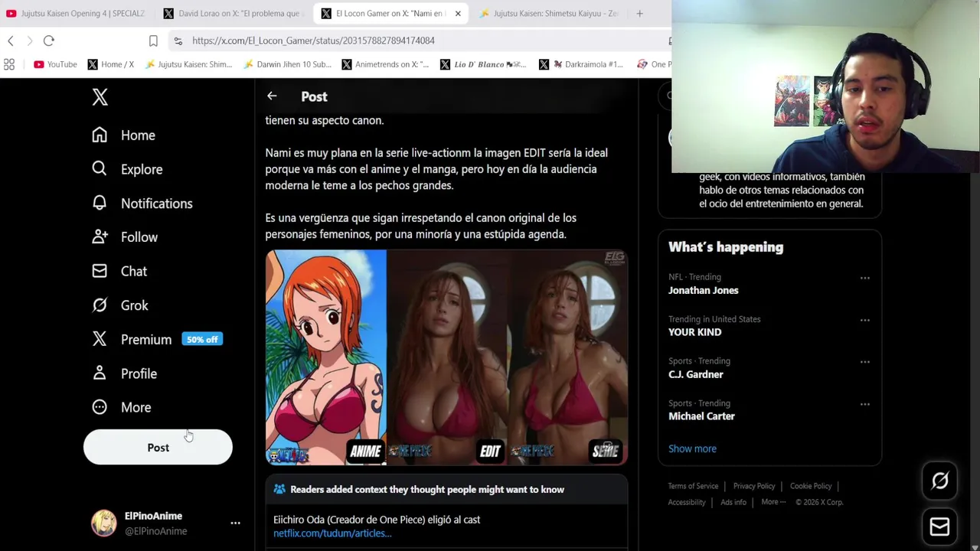Image resolution: width=980 pixels, height=551 pixels.
Task: Reload the page with the refresh icon
Action: (48, 41)
